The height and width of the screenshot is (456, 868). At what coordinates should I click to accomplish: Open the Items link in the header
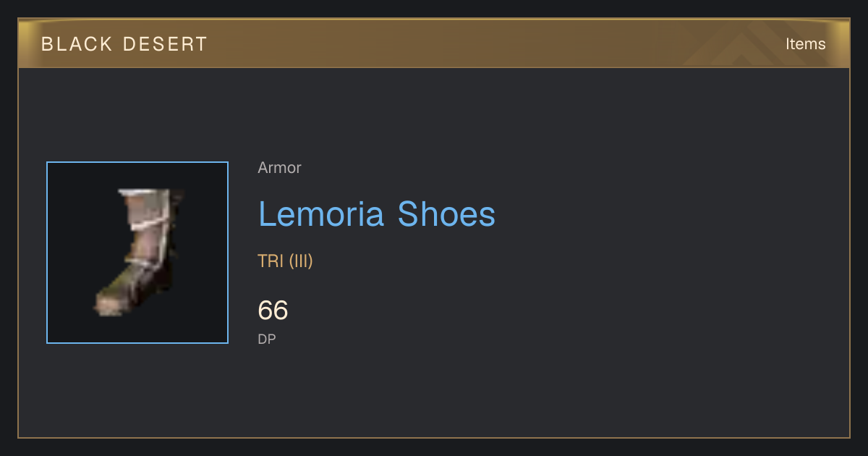point(805,44)
